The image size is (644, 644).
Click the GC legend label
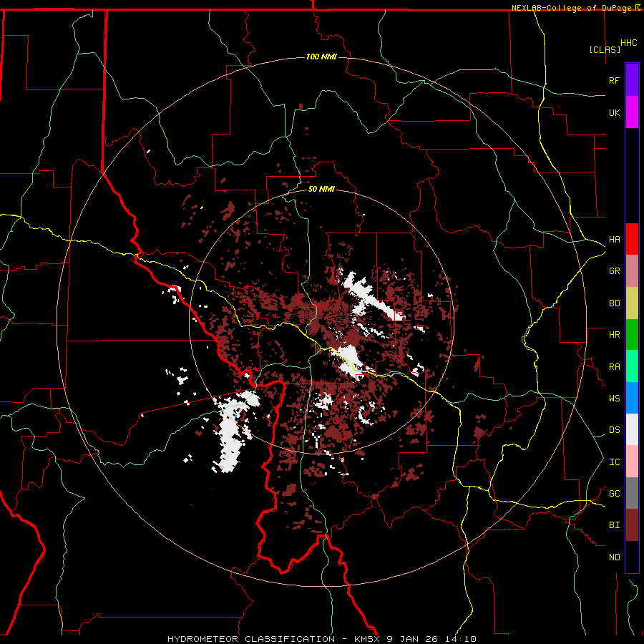pyautogui.click(x=614, y=494)
